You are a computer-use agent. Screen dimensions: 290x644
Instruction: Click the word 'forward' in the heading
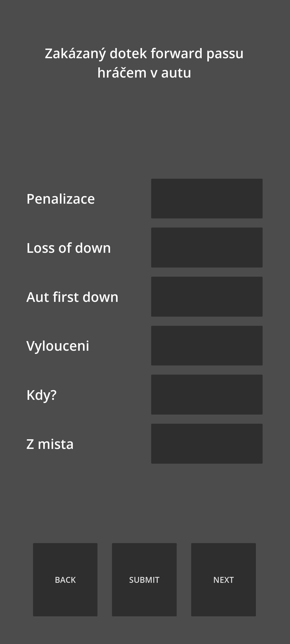176,53
